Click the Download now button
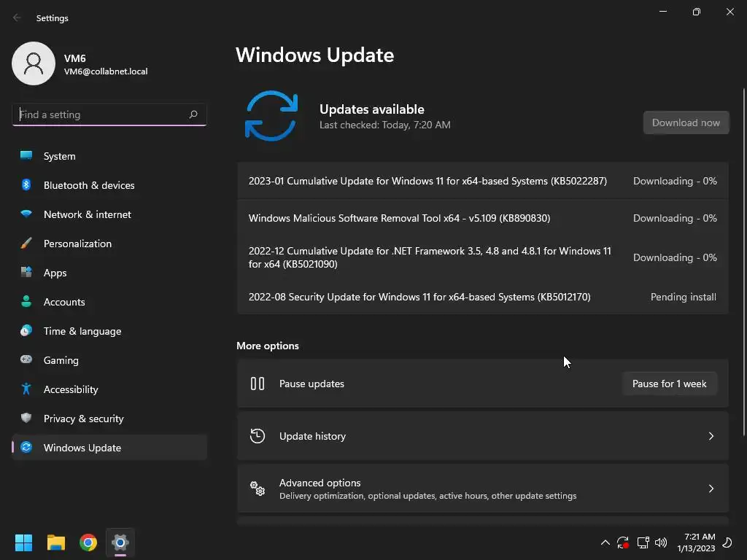Viewport: 747px width, 560px height. (x=686, y=122)
